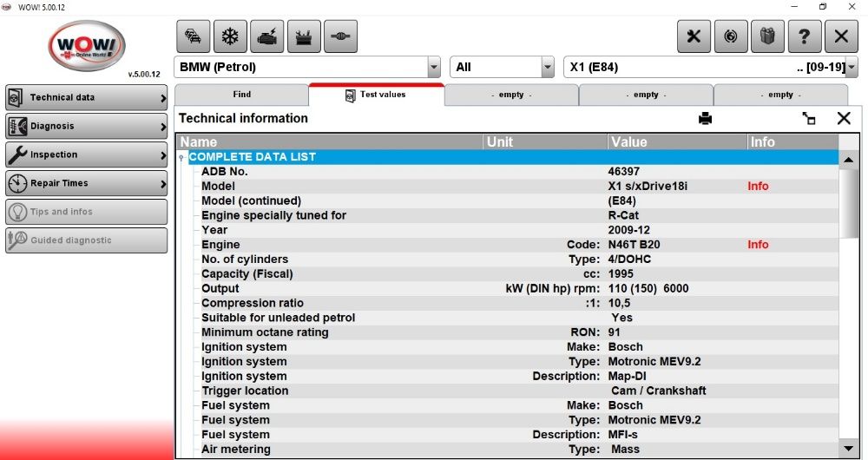Open the Info link for Model row
Screen dimensions: 868x460
pyautogui.click(x=758, y=187)
